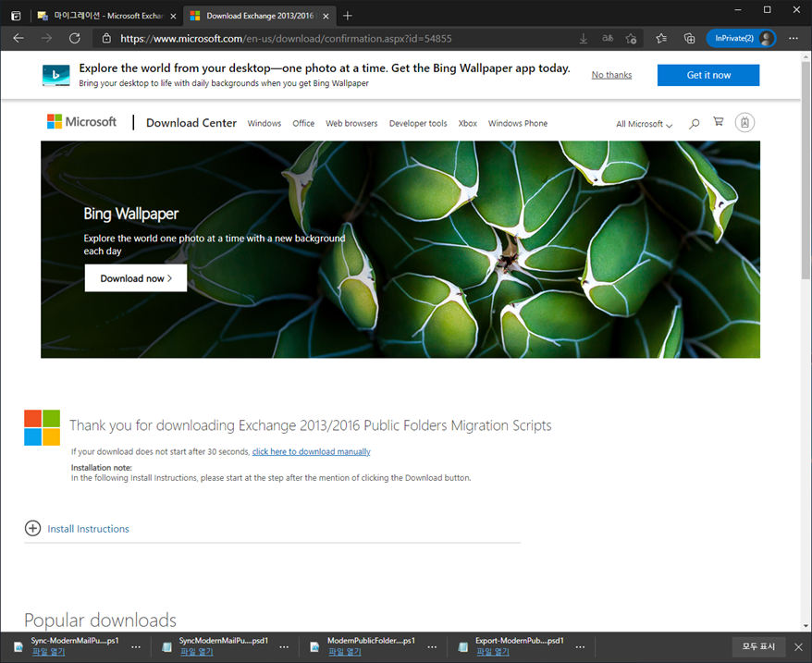Open file link for ModernPublicFolder...ps1
The width and height of the screenshot is (812, 663).
(345, 652)
